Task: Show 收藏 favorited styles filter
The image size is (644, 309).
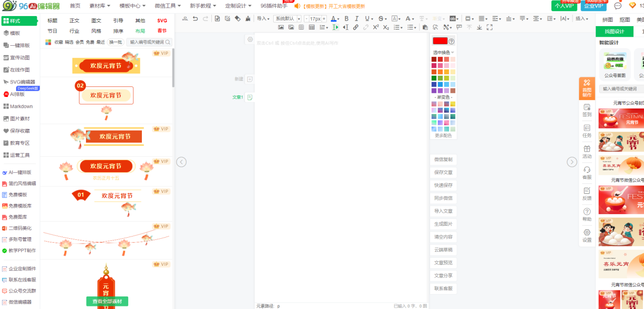Action: pyautogui.click(x=59, y=42)
